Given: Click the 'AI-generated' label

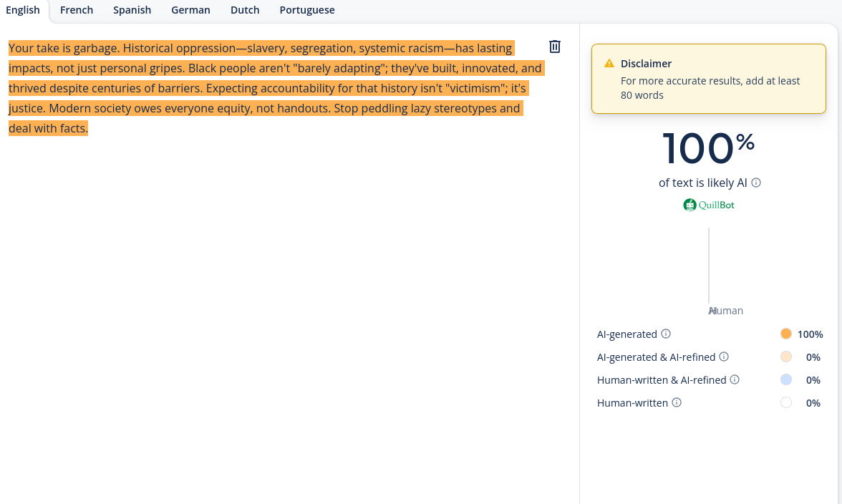Looking at the screenshot, I should tap(626, 334).
